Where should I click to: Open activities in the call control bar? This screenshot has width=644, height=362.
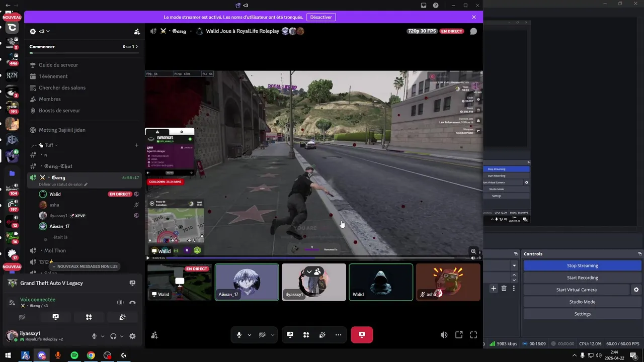coord(306,335)
